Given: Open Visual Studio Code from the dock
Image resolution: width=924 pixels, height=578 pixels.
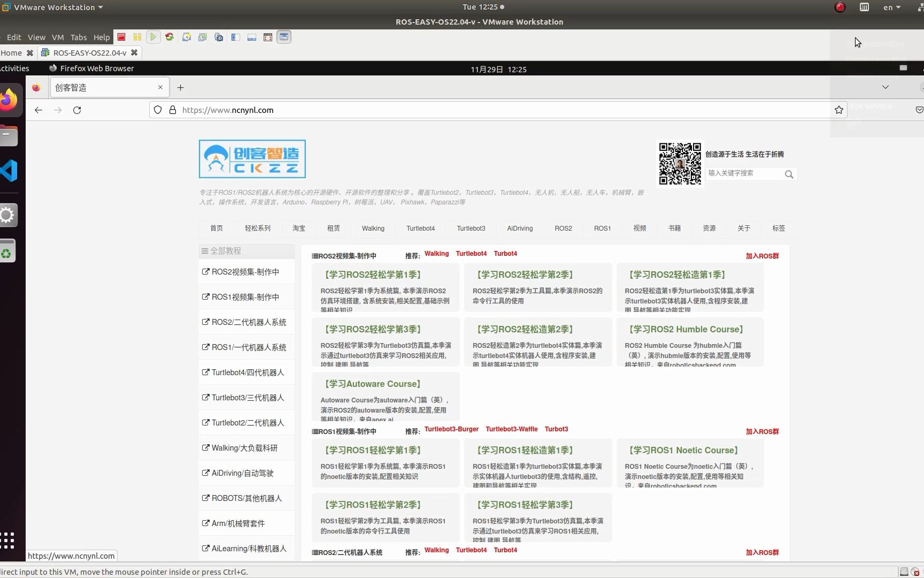Looking at the screenshot, I should [9, 171].
